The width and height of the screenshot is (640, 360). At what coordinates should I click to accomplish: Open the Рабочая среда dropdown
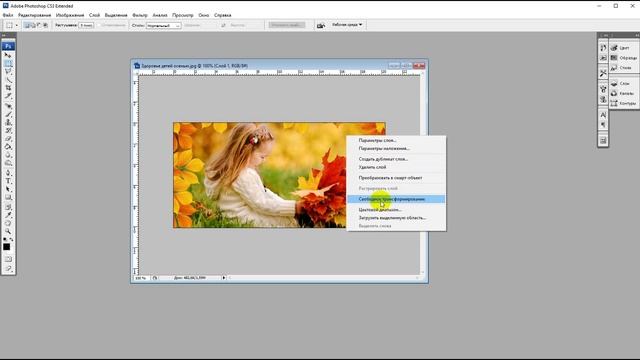point(347,25)
